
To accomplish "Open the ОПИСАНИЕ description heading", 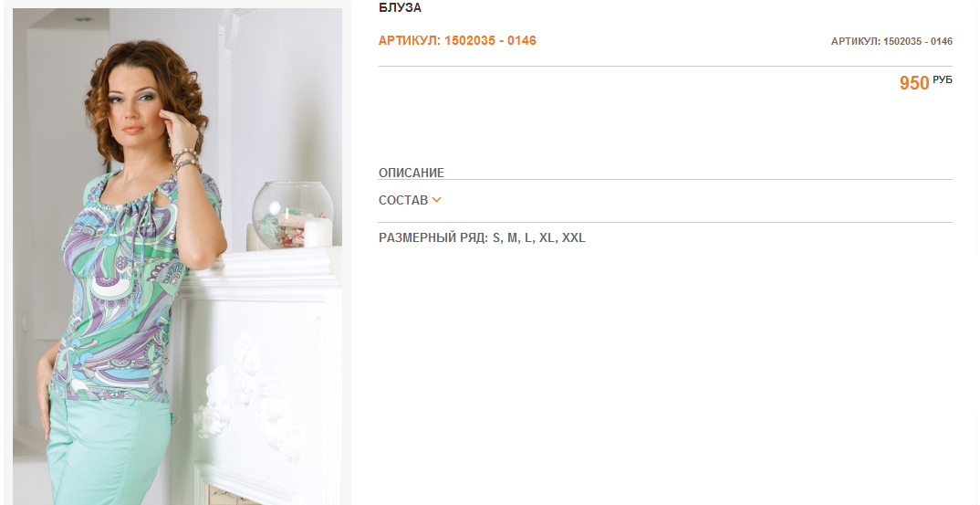I will [412, 173].
